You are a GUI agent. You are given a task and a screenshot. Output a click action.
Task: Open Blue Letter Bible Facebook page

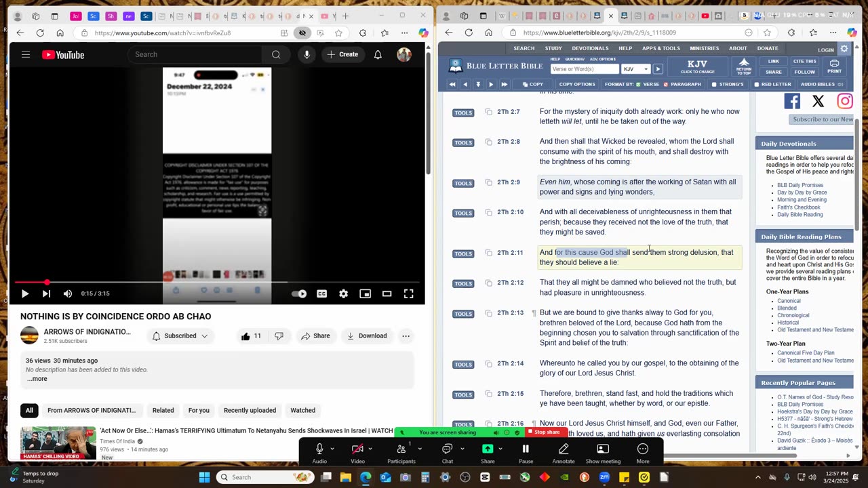792,102
